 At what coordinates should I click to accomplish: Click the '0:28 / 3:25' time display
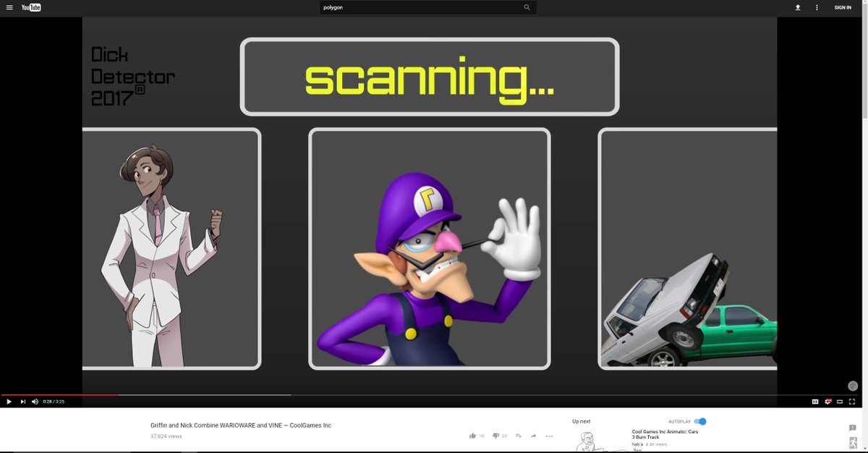point(54,402)
